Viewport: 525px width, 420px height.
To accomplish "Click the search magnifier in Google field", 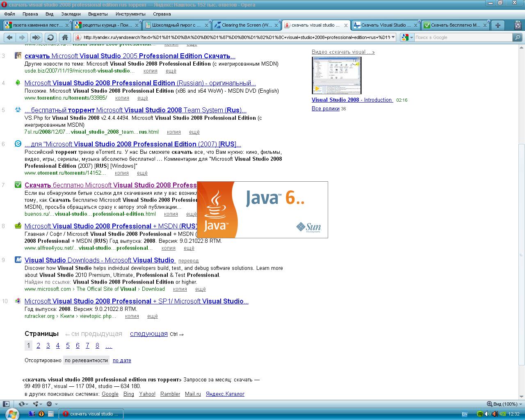I will coord(517,37).
